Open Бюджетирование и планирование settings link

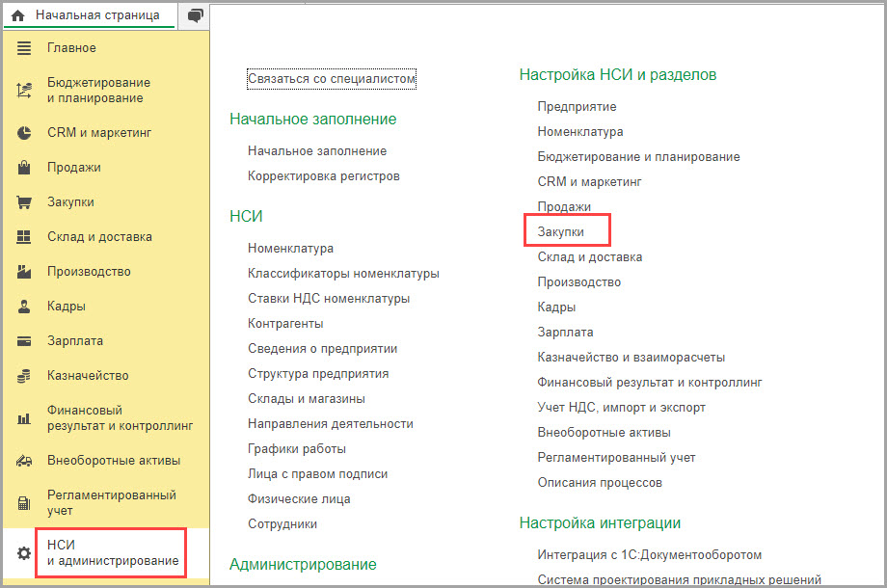[638, 156]
